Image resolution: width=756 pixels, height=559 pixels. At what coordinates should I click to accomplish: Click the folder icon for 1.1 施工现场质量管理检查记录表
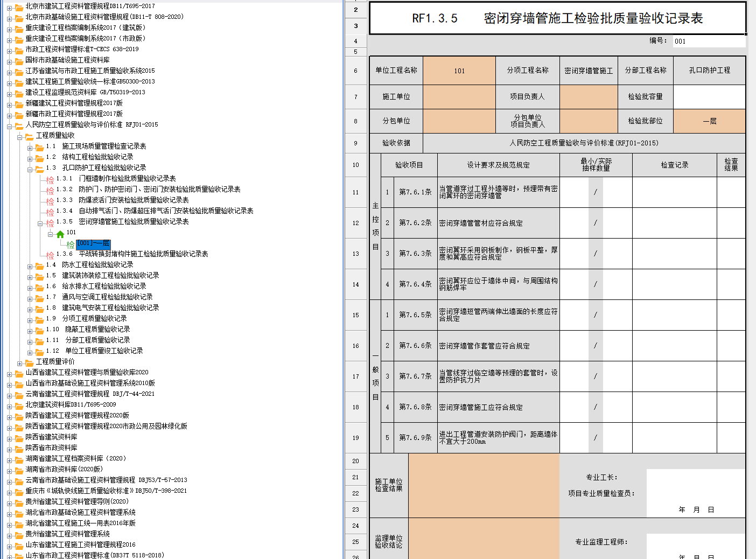tap(39, 147)
